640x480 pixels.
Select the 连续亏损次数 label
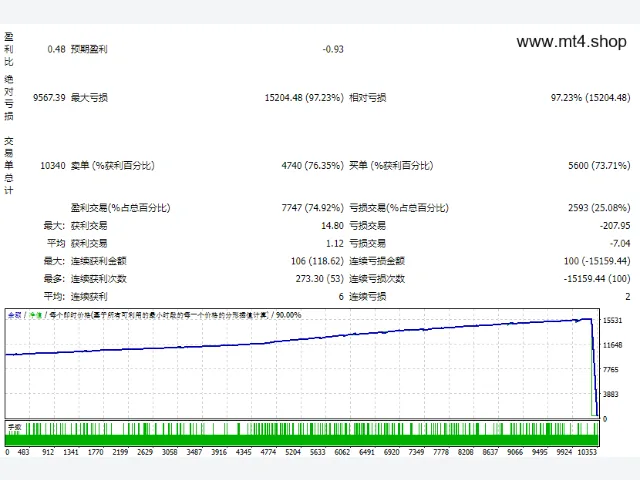pos(377,279)
